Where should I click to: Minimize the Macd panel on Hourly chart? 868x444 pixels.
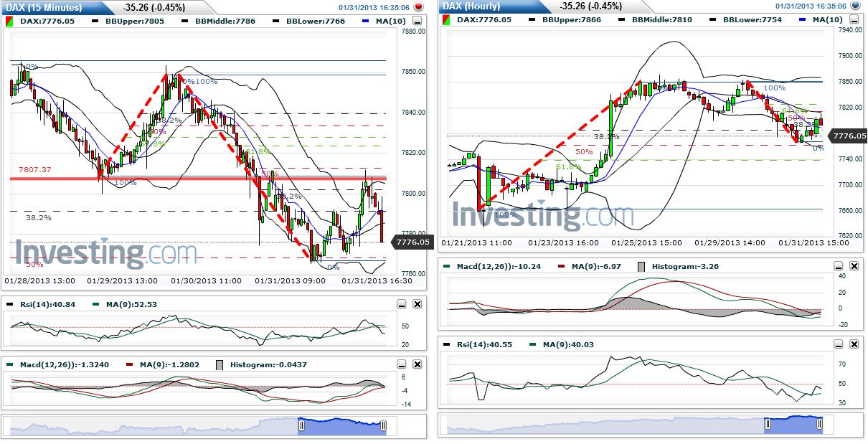pos(839,266)
